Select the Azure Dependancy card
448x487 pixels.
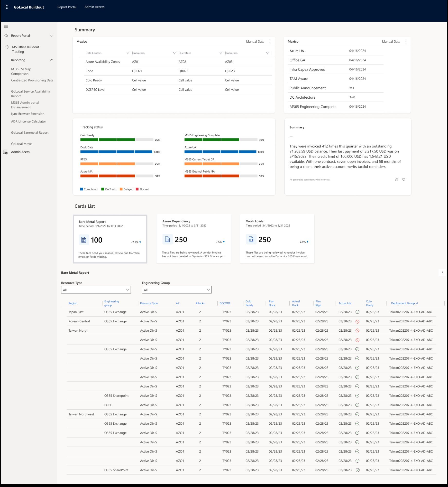point(193,239)
